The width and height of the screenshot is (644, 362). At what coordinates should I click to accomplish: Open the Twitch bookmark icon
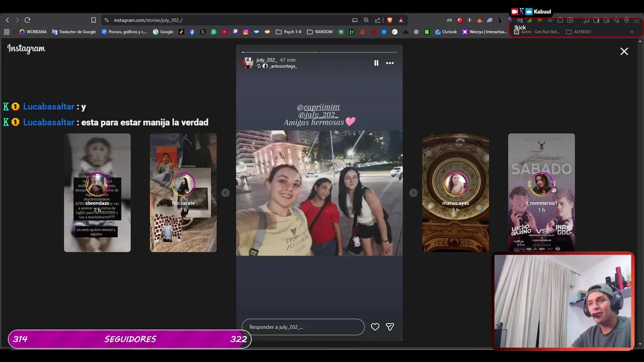tap(235, 32)
